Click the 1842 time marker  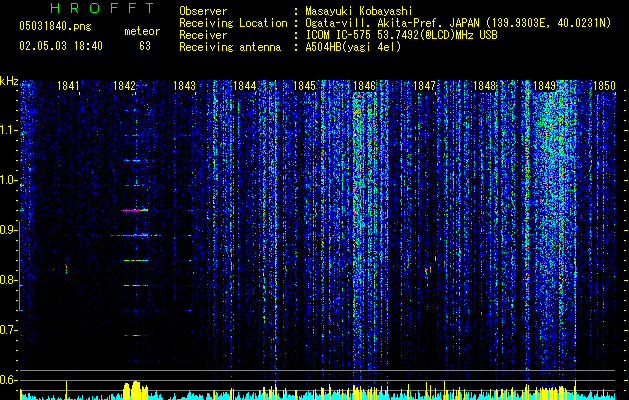pos(124,85)
